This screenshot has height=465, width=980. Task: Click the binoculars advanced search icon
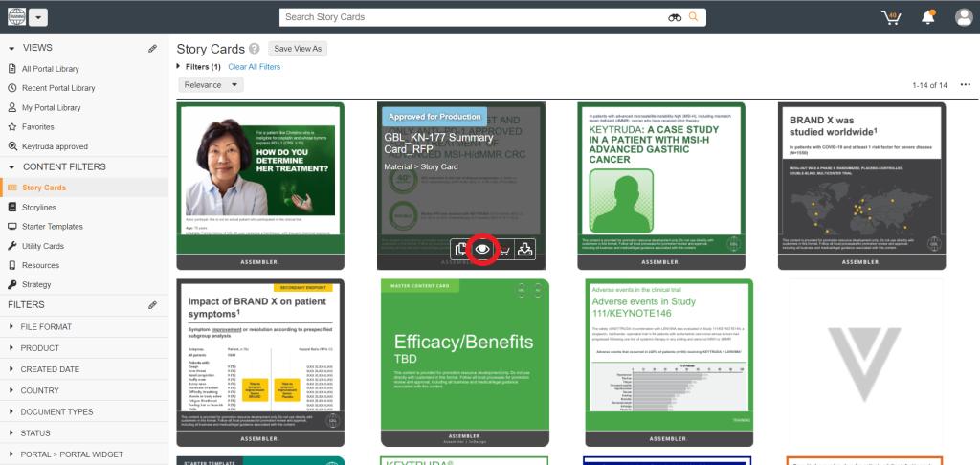pyautogui.click(x=675, y=17)
